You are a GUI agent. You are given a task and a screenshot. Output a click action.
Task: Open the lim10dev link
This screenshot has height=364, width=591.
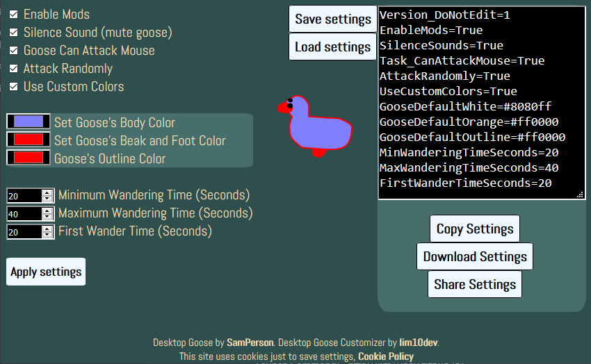pyautogui.click(x=419, y=342)
